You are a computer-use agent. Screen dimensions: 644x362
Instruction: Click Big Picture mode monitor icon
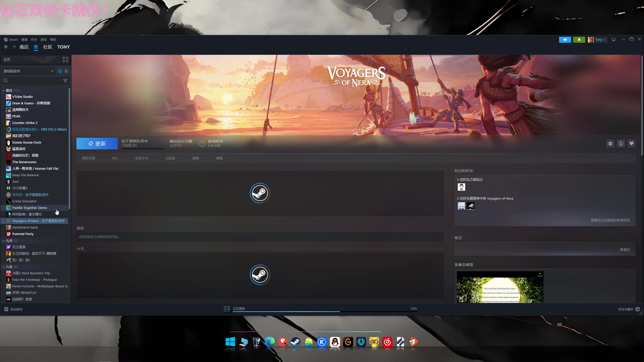click(x=614, y=40)
